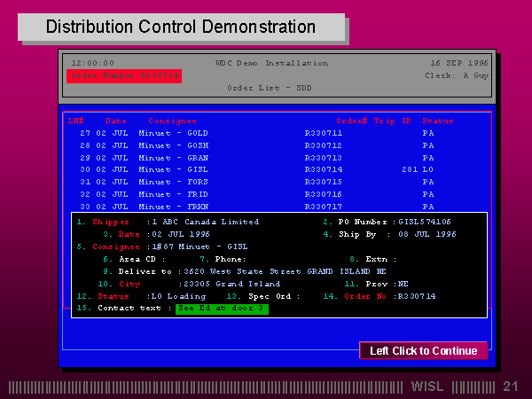Select the Contact text field 'See Ed at door 3'
The image size is (532, 399).
222,309
